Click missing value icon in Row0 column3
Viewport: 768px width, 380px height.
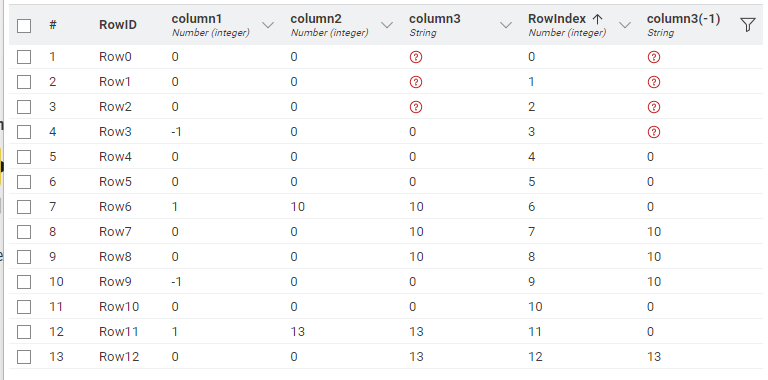[416, 57]
